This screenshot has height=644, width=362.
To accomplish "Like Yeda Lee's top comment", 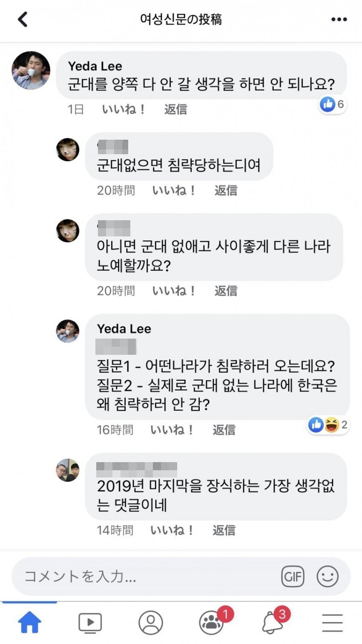I will 124,109.
